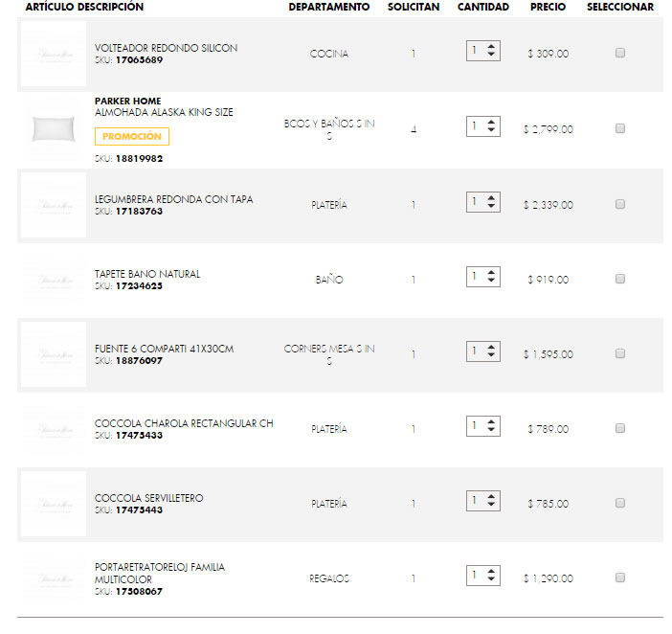The image size is (672, 634).
Task: Mark the Almohada Alaska King Size checkbox
Action: [620, 128]
